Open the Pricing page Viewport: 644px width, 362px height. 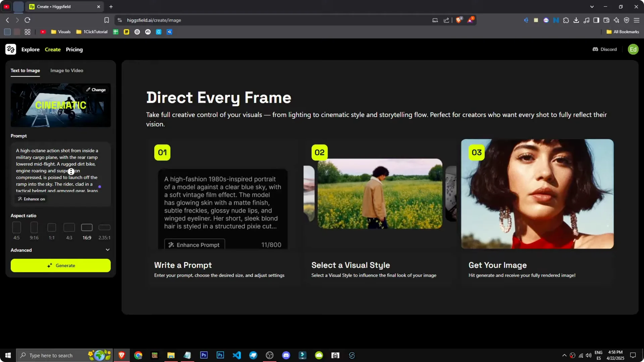(74, 49)
